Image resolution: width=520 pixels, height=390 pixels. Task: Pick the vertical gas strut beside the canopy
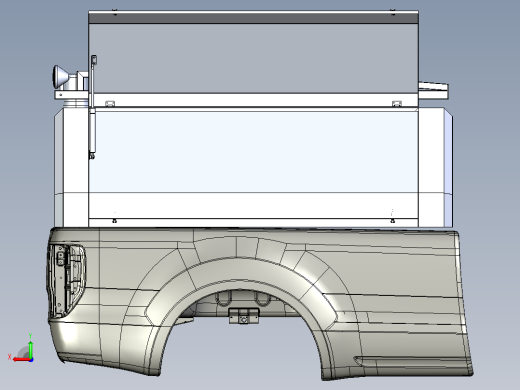(x=92, y=107)
